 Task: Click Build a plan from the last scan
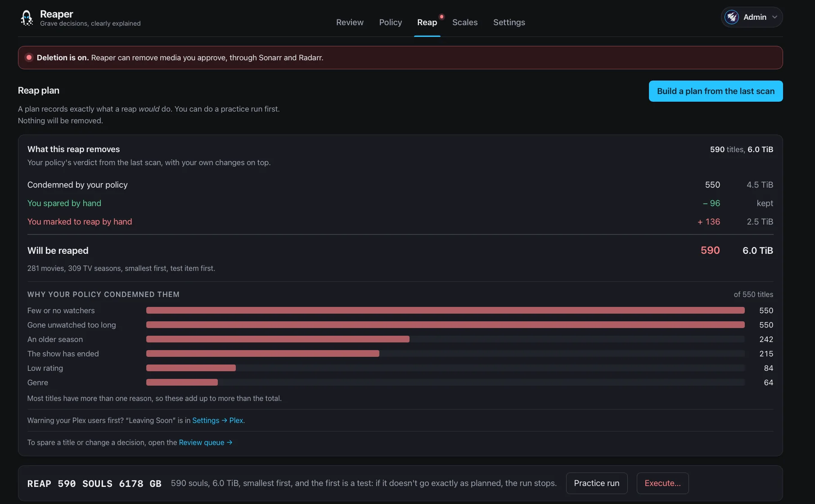716,91
